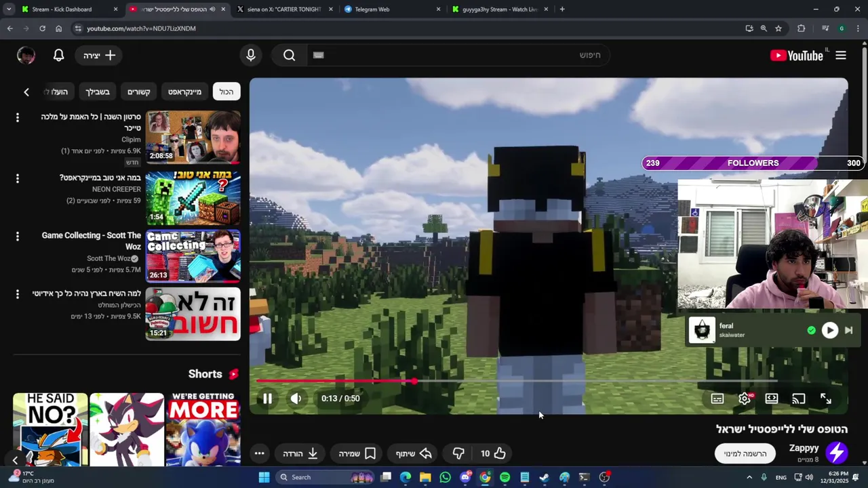Open the 15:21 'זה לא חשוב' thumbnail
868x488 pixels.
[193, 314]
